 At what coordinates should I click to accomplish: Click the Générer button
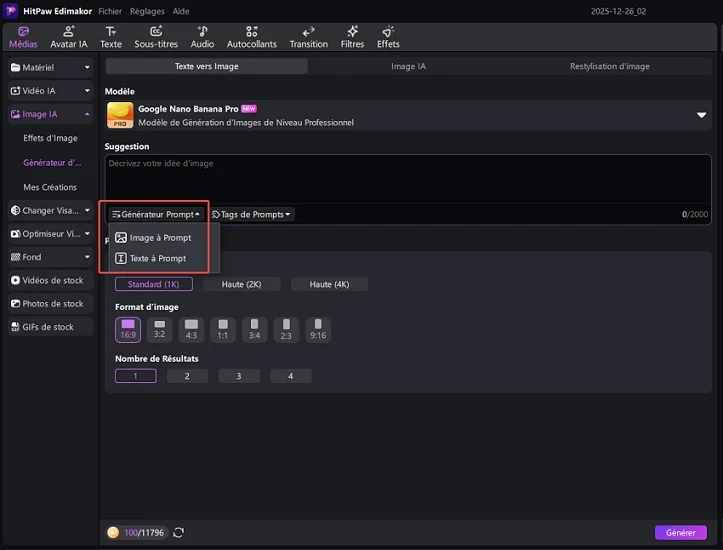point(680,533)
